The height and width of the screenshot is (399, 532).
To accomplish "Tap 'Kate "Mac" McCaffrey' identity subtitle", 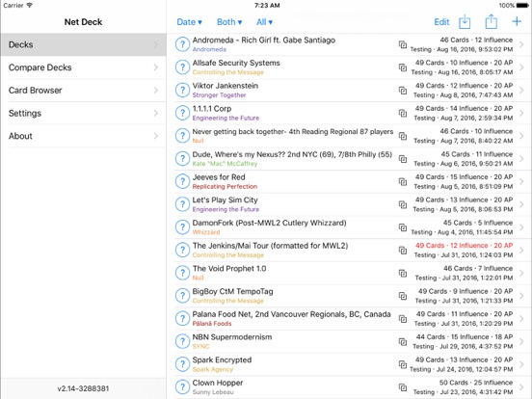I will tap(225, 164).
